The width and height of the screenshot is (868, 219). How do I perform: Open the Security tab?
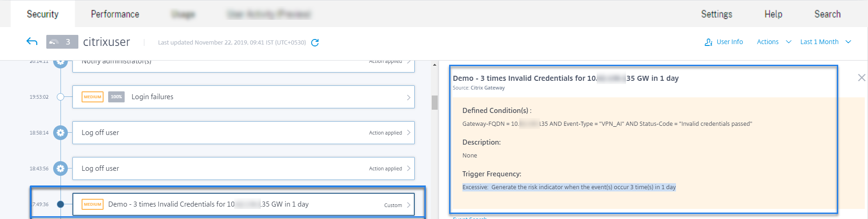(x=43, y=14)
